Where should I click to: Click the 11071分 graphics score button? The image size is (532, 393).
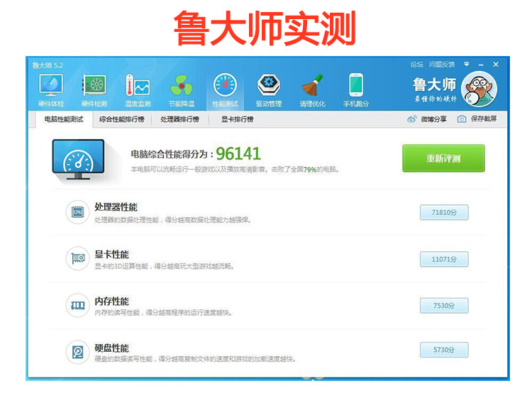(444, 260)
